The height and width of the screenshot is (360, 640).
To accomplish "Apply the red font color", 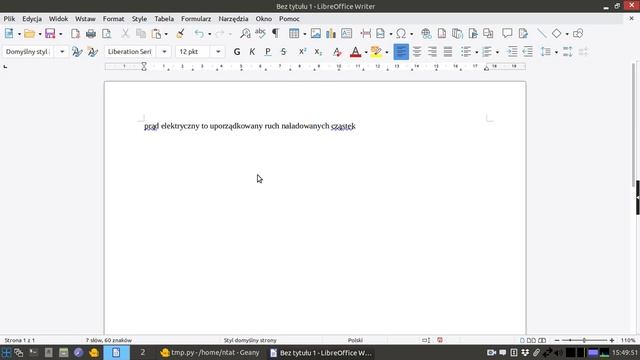I will (355, 52).
